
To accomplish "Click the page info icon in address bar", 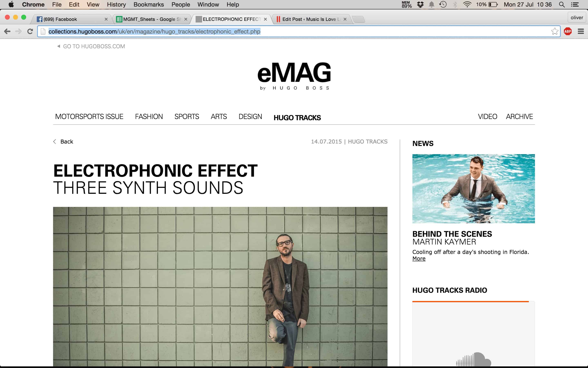I will [43, 31].
